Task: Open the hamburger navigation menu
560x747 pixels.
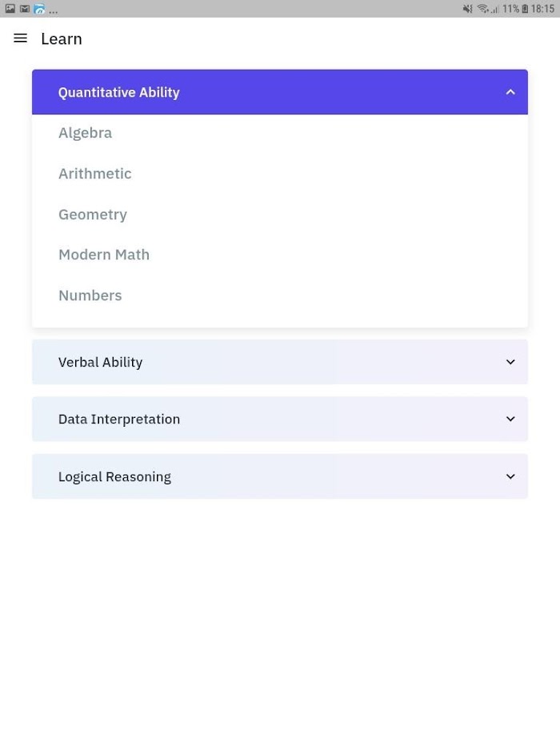Action: coord(21,38)
